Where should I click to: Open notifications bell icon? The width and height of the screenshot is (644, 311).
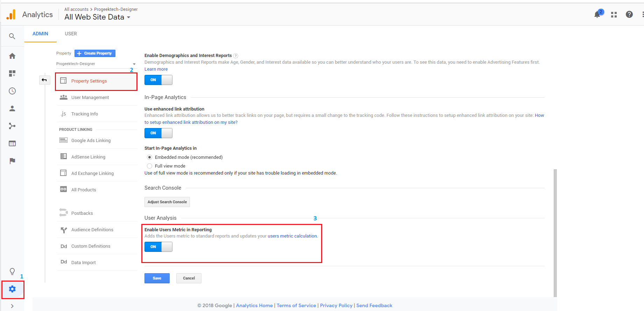coord(597,14)
